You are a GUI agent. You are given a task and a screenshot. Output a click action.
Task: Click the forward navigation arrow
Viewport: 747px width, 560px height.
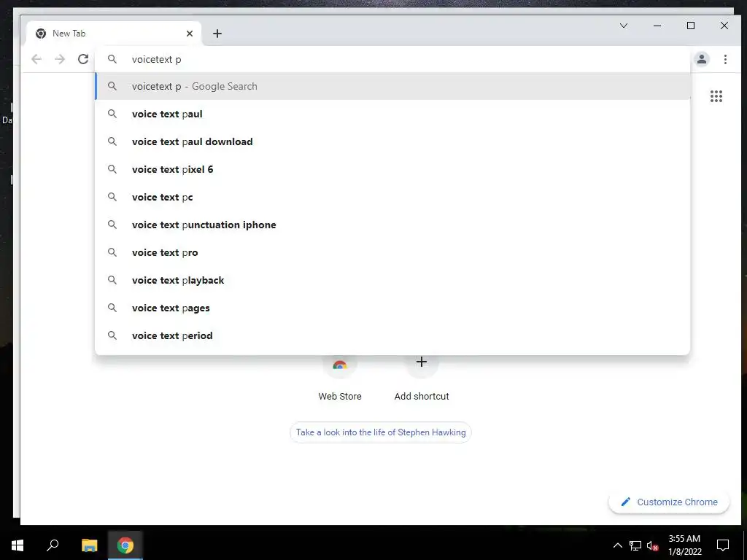[60, 59]
